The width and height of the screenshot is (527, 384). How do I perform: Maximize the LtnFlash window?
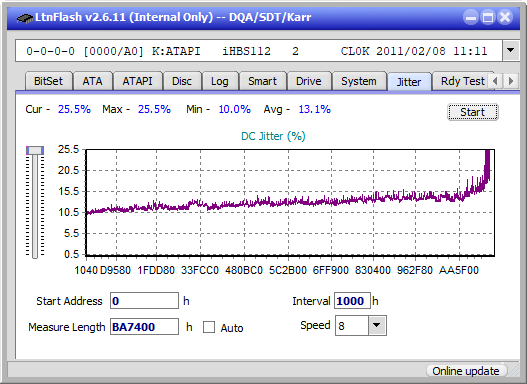click(488, 17)
